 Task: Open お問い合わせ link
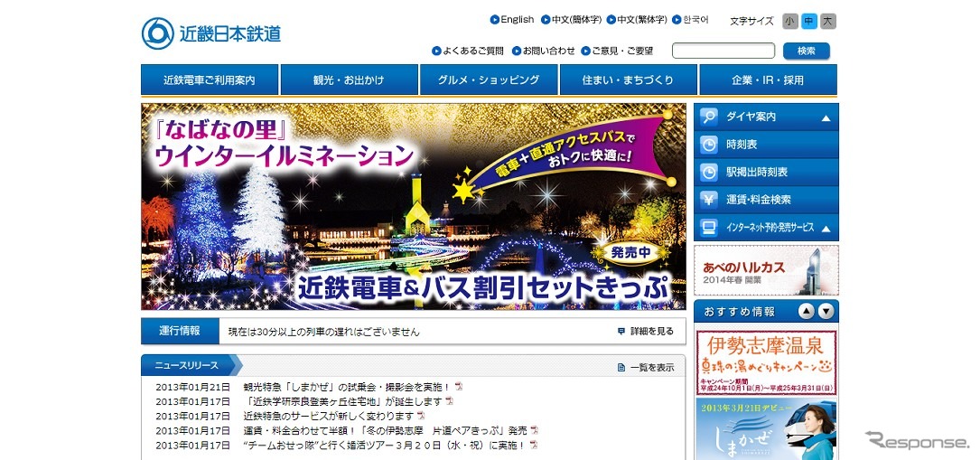548,52
